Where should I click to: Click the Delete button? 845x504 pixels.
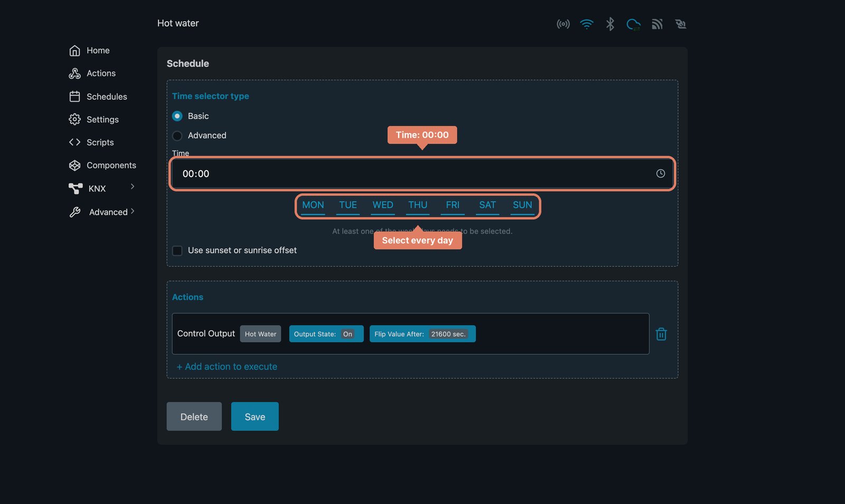[x=194, y=416]
